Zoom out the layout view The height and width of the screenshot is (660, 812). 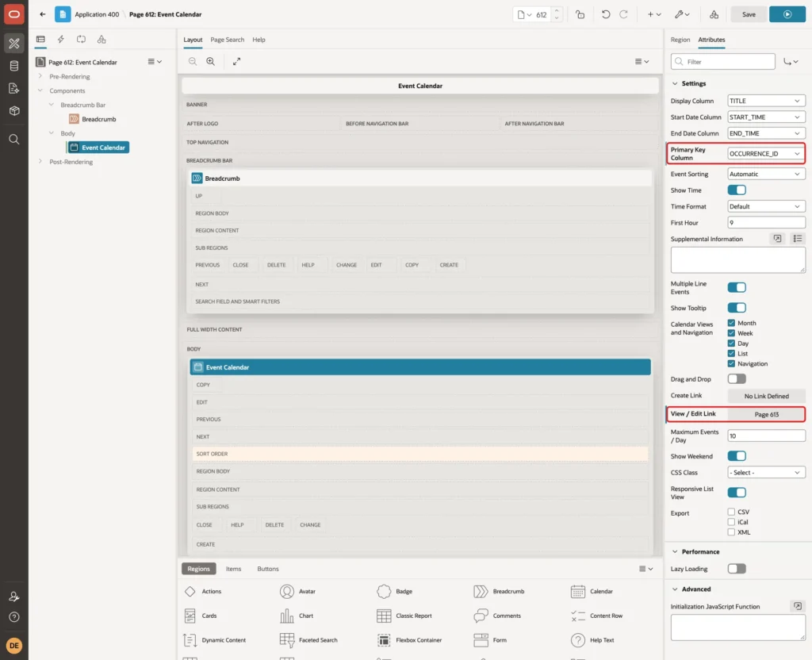tap(193, 61)
